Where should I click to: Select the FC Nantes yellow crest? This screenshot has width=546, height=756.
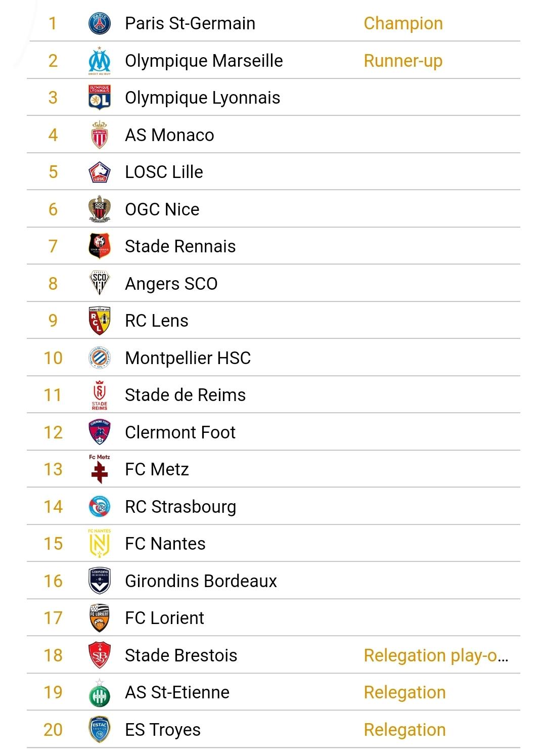click(x=100, y=544)
